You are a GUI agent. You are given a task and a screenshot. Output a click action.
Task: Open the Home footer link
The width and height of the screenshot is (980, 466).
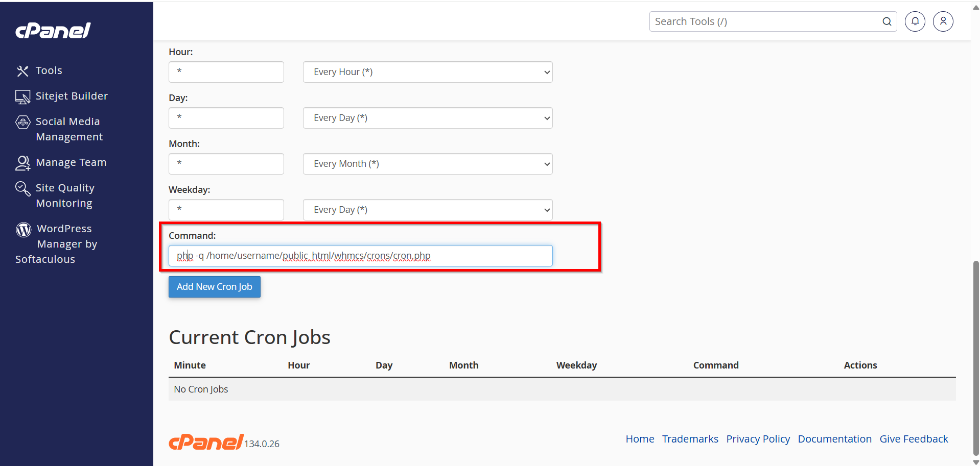640,439
